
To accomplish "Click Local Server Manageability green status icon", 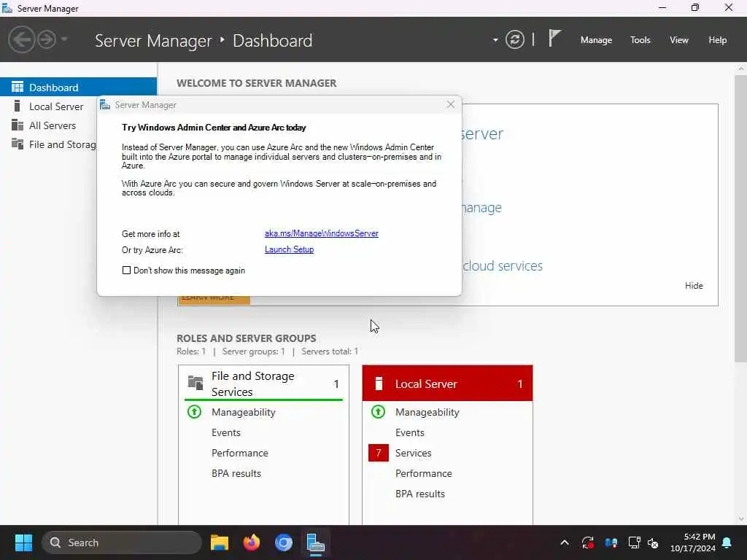I will coord(379,411).
